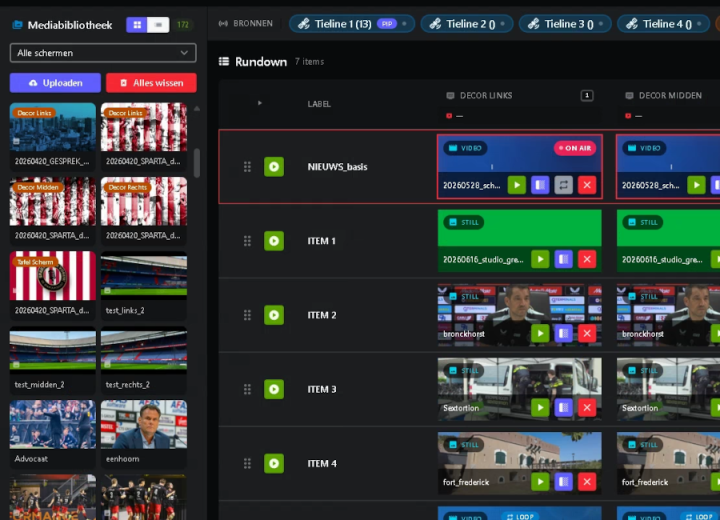
Task: Grab the drag handle of ITEM 1 row
Action: 247,241
